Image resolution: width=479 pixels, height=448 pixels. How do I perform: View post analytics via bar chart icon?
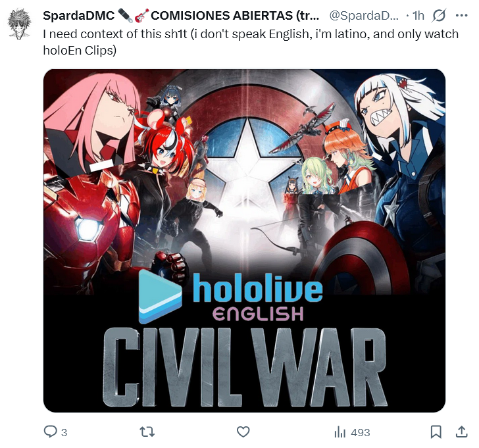tap(340, 432)
